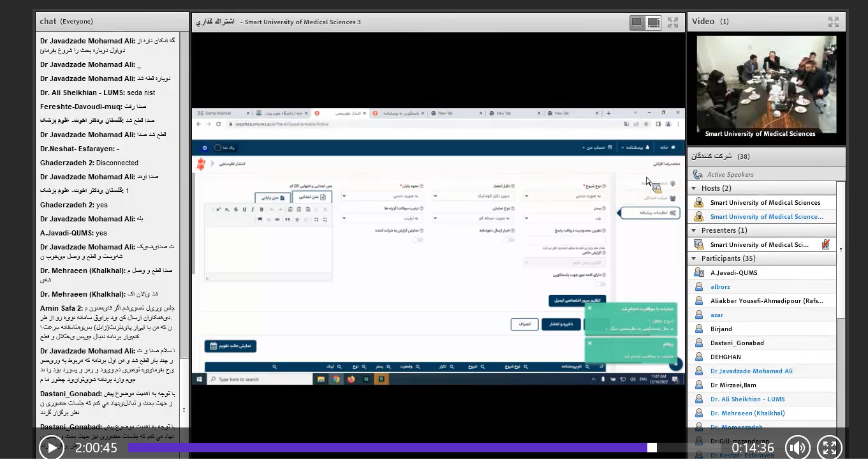The width and height of the screenshot is (868, 460).
Task: Select Dr. Ali Sheikhian - LUMS in participants
Action: pos(762,399)
